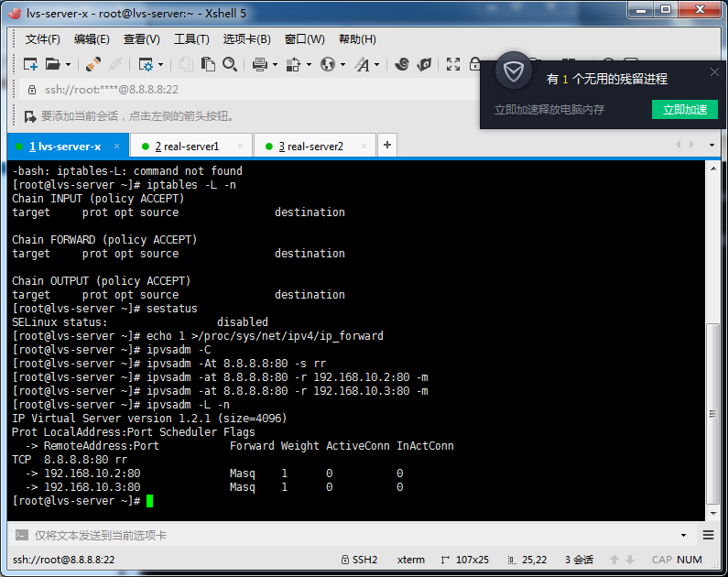Viewport: 728px width, 577px height.
Task: Expand the session properties gear dropdown
Action: click(x=161, y=65)
